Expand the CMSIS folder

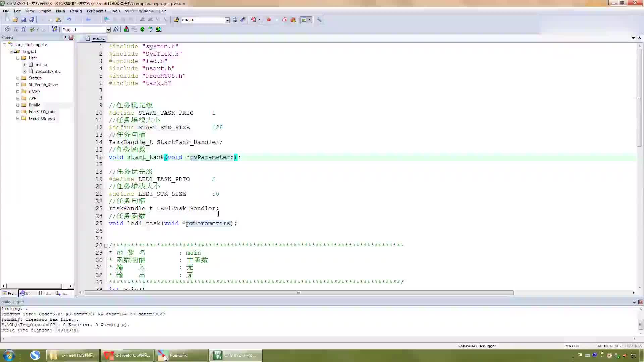click(x=18, y=92)
